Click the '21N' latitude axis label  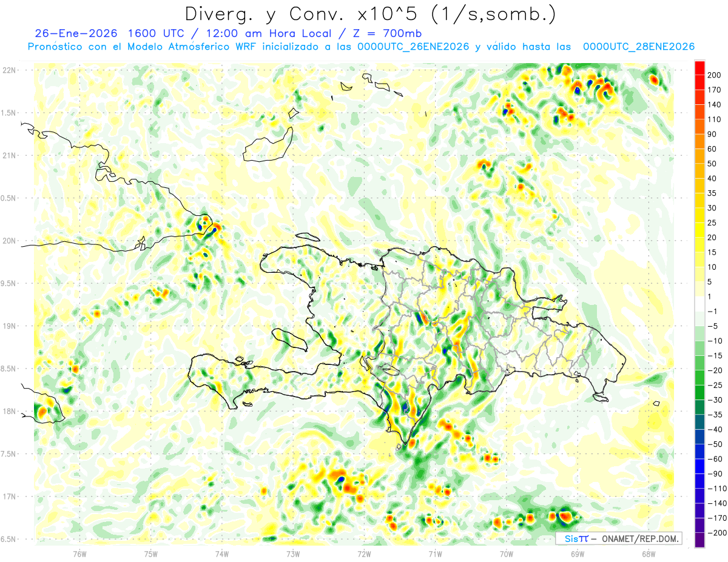[x=9, y=155]
